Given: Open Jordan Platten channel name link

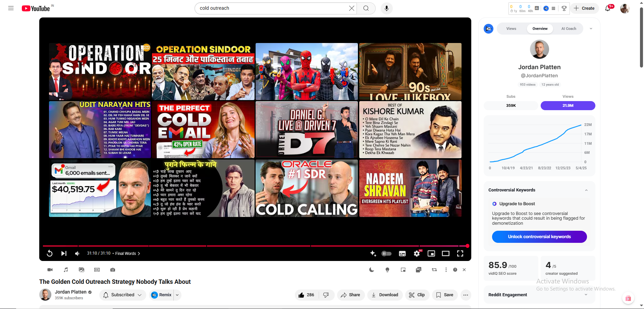Looking at the screenshot, I should 71,292.
